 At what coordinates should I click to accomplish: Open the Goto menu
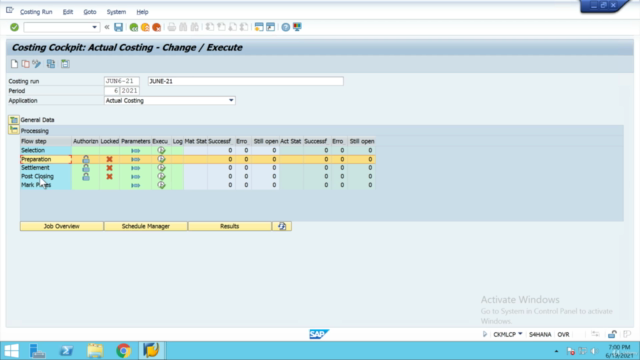click(90, 12)
